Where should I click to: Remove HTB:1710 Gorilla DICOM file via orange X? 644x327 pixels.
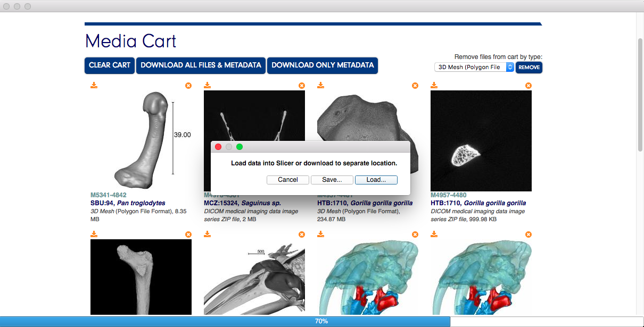(x=528, y=85)
